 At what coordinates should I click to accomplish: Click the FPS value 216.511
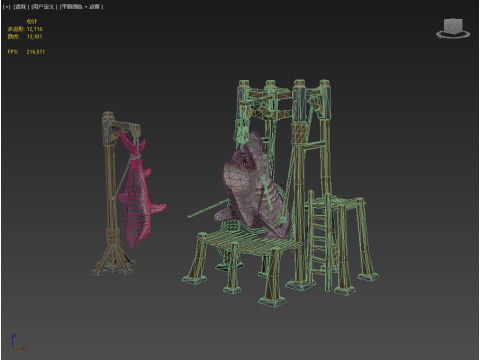[x=36, y=52]
